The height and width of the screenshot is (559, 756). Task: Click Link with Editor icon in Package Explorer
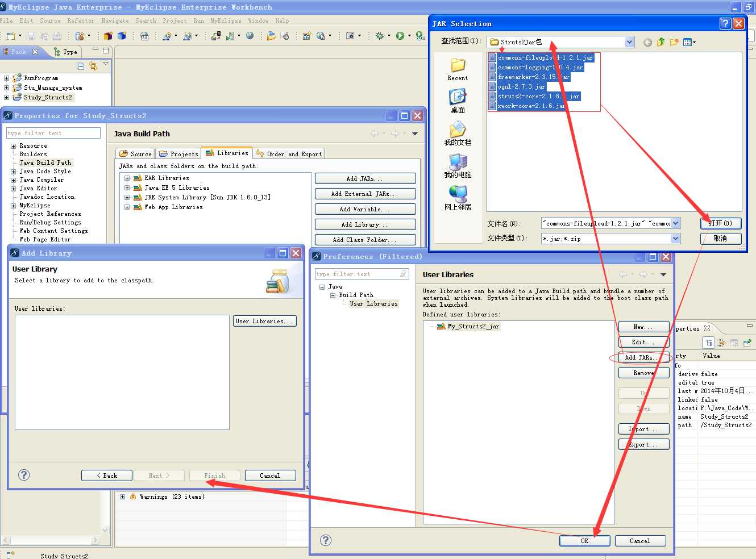[93, 66]
